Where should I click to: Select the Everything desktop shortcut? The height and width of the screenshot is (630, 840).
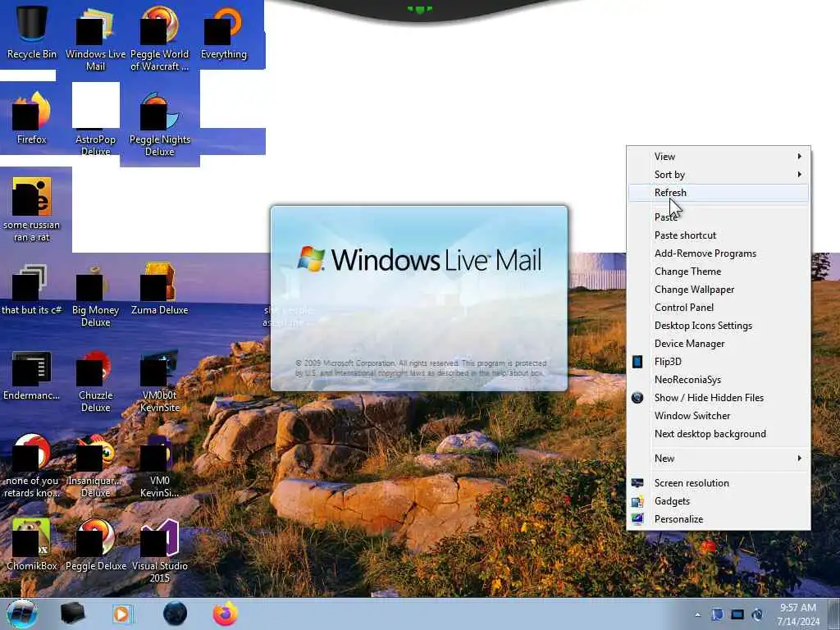224,32
